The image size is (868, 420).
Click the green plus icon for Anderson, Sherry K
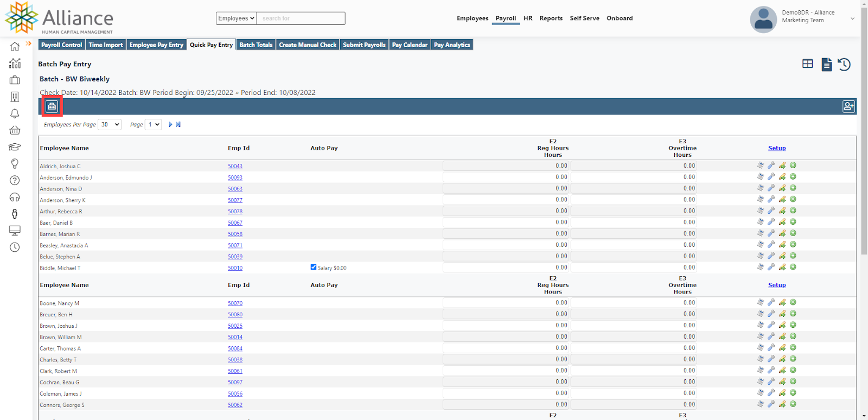tap(793, 199)
